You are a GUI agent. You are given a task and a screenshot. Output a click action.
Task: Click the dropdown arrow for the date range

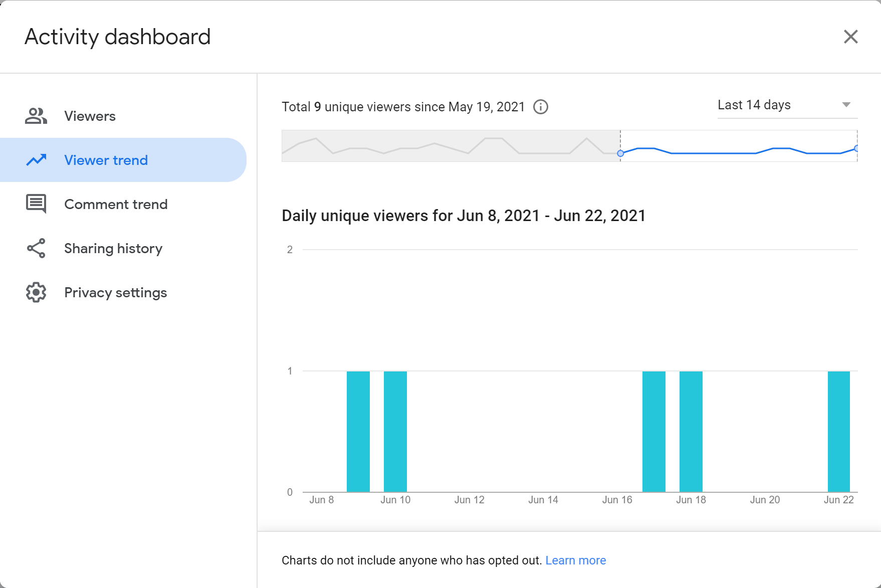tap(846, 105)
